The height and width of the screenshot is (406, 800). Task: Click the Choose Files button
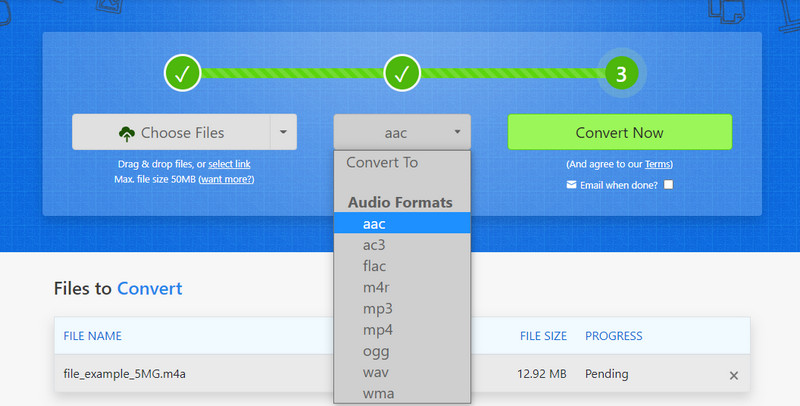click(x=171, y=132)
